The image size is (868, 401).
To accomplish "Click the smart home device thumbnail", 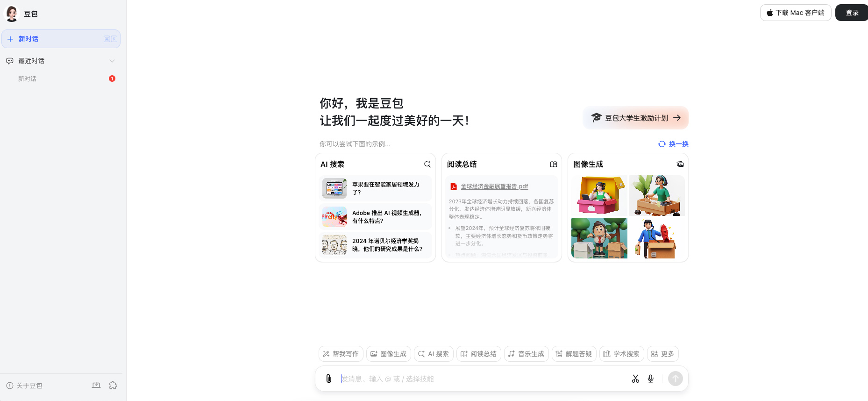I will pyautogui.click(x=334, y=188).
